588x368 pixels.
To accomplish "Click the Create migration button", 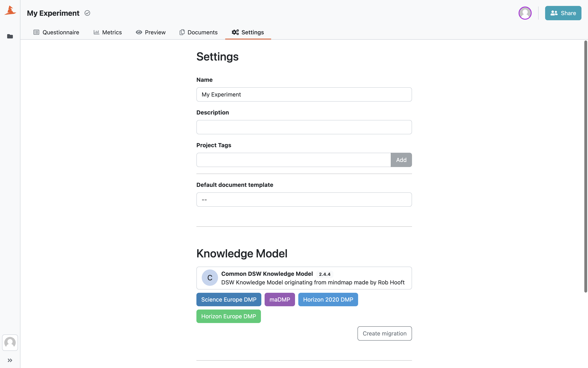I will (x=384, y=333).
